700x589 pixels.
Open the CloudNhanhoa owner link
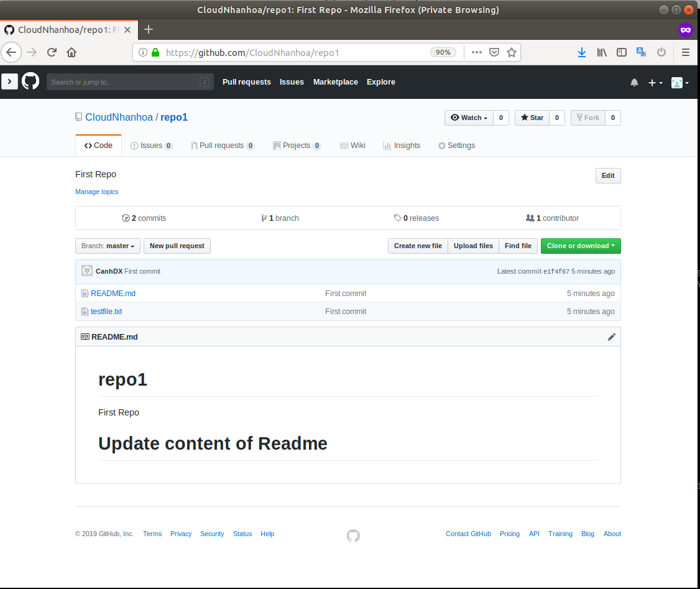[x=119, y=117]
